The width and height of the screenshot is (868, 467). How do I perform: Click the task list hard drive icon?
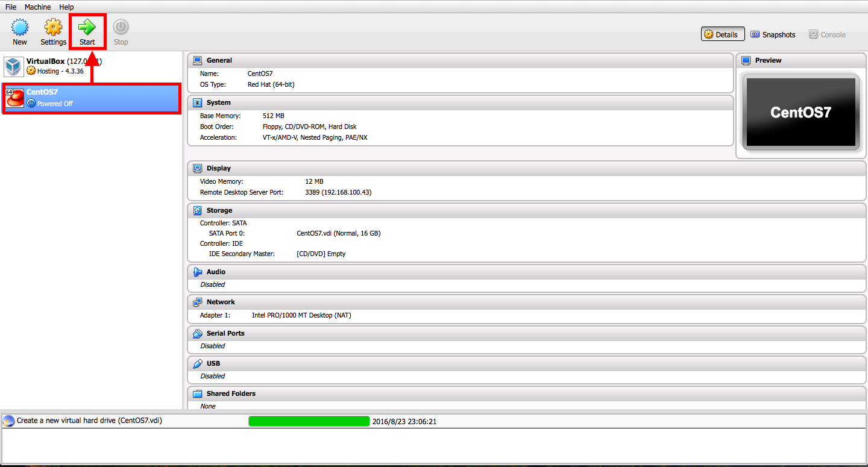8,421
